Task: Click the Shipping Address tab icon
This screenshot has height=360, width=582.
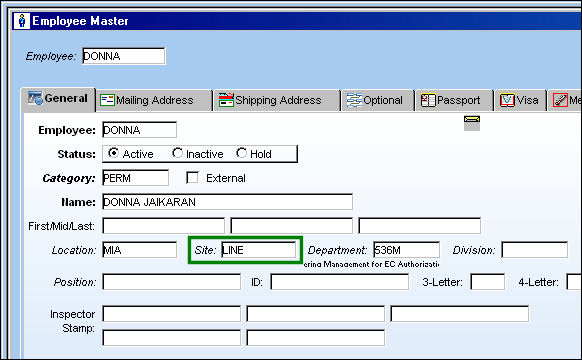Action: coord(226,100)
